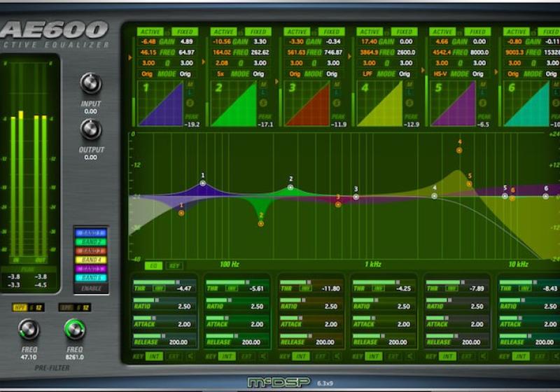Click band 1 ACTIVE button
This screenshot has height=392, width=560.
coord(150,31)
